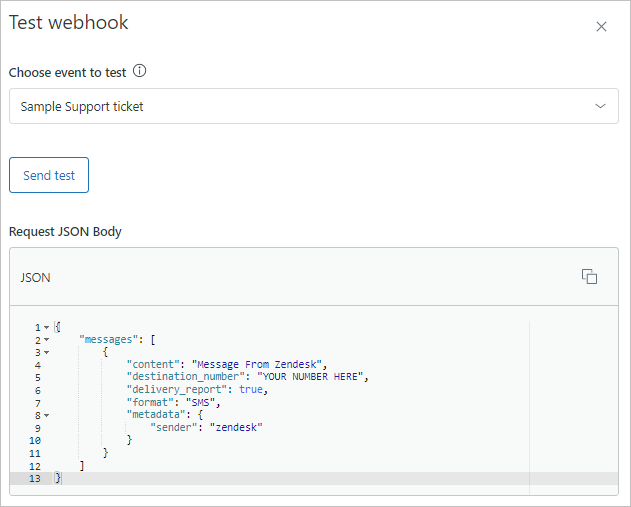Copy the JSON body with copy icon
The width and height of the screenshot is (631, 507).
tap(589, 277)
